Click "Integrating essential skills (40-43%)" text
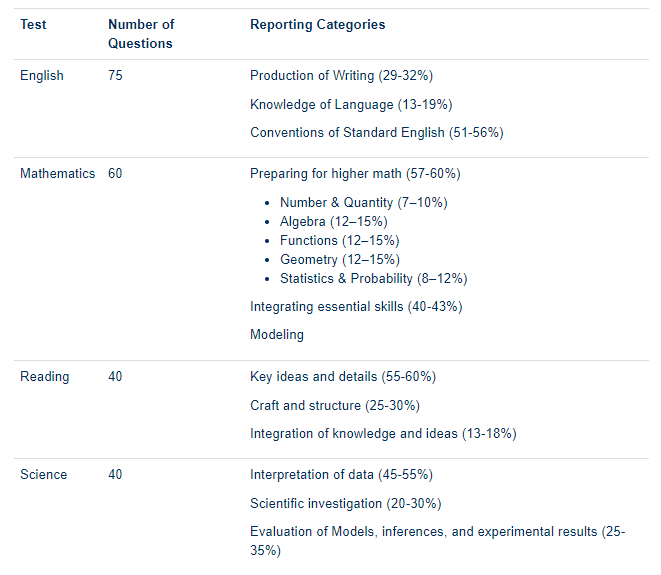This screenshot has height=575, width=661. click(356, 307)
